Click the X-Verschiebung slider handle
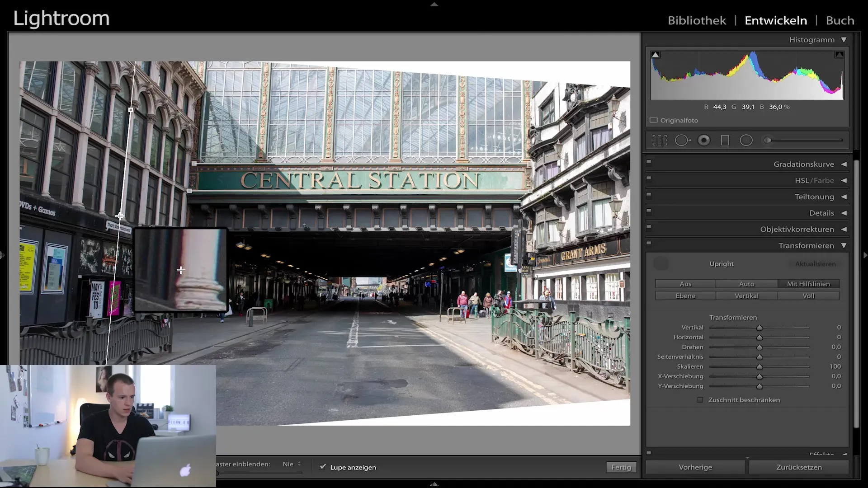 [x=759, y=376]
